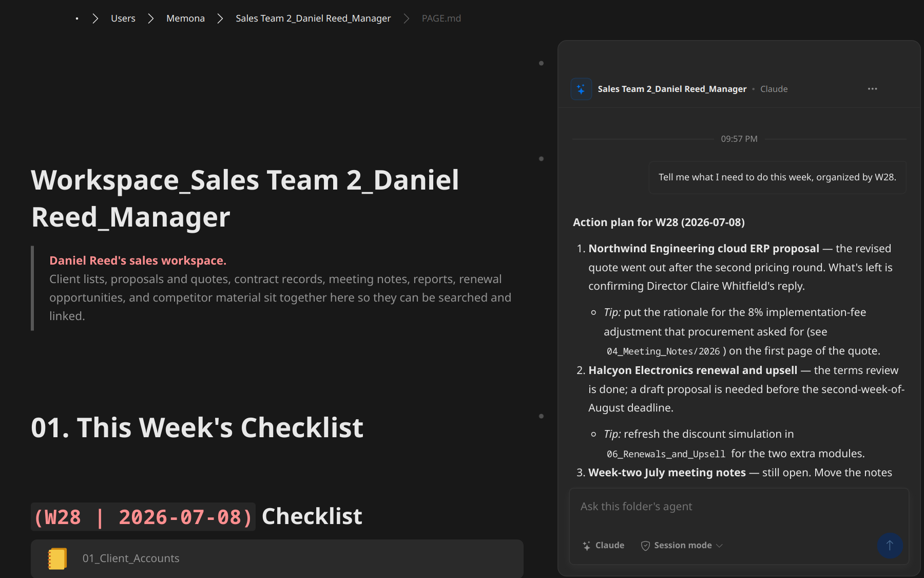
Task: Click the agent sparkle icon in chat header
Action: click(x=581, y=89)
